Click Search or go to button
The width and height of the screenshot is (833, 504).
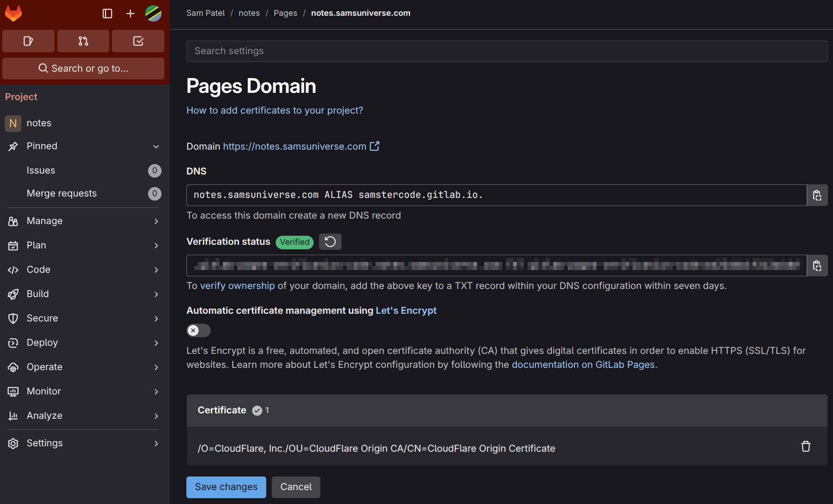click(x=83, y=69)
